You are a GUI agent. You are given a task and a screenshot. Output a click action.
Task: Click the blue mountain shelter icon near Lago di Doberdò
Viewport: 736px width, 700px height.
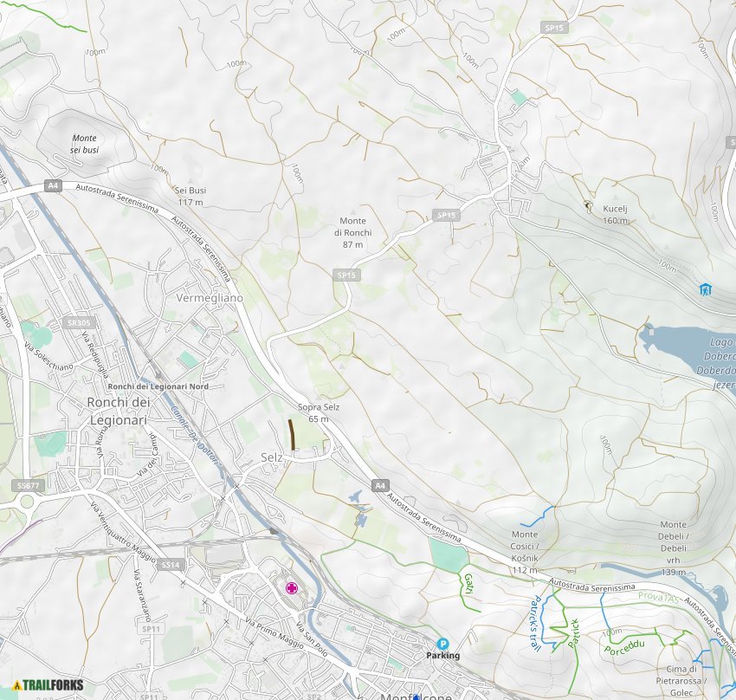[705, 289]
